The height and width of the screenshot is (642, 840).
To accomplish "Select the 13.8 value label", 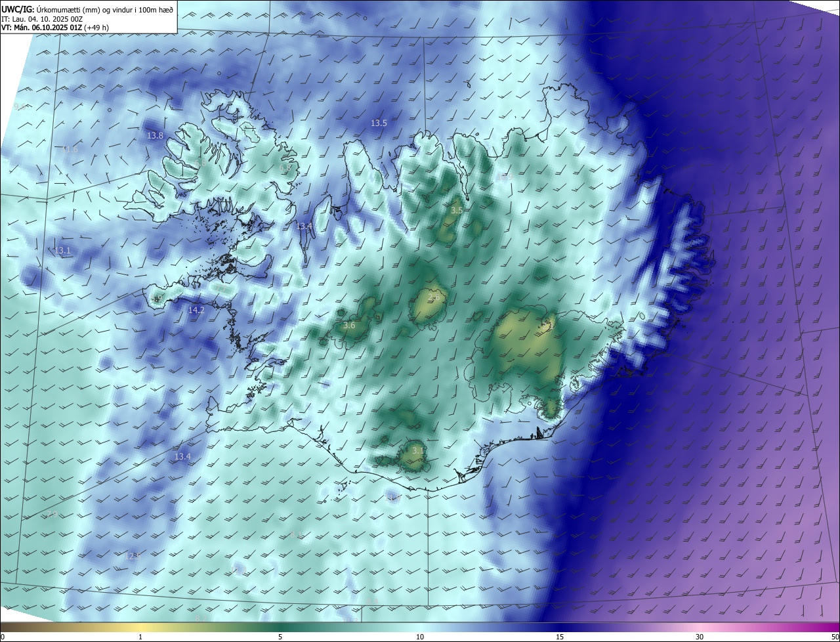I will point(155,136).
